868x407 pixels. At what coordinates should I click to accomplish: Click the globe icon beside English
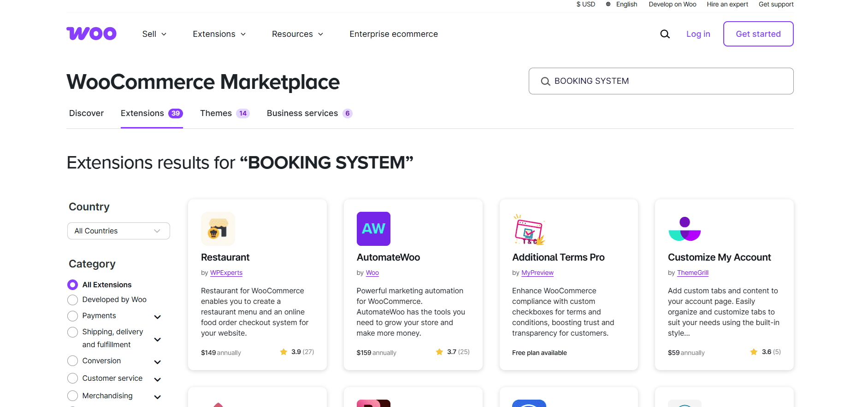608,4
